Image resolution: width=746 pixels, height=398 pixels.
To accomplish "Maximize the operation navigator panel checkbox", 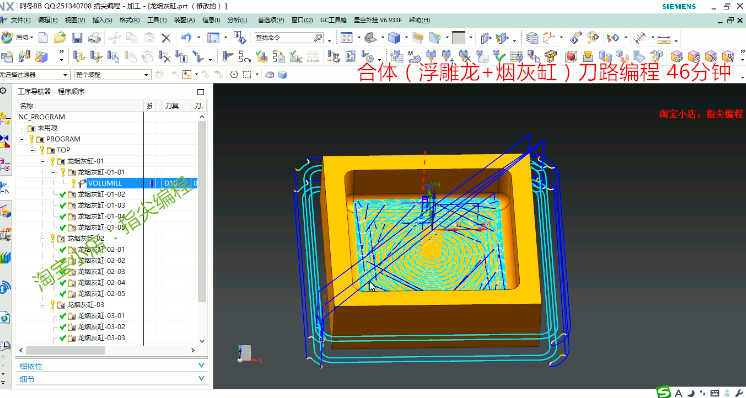I will pos(200,91).
